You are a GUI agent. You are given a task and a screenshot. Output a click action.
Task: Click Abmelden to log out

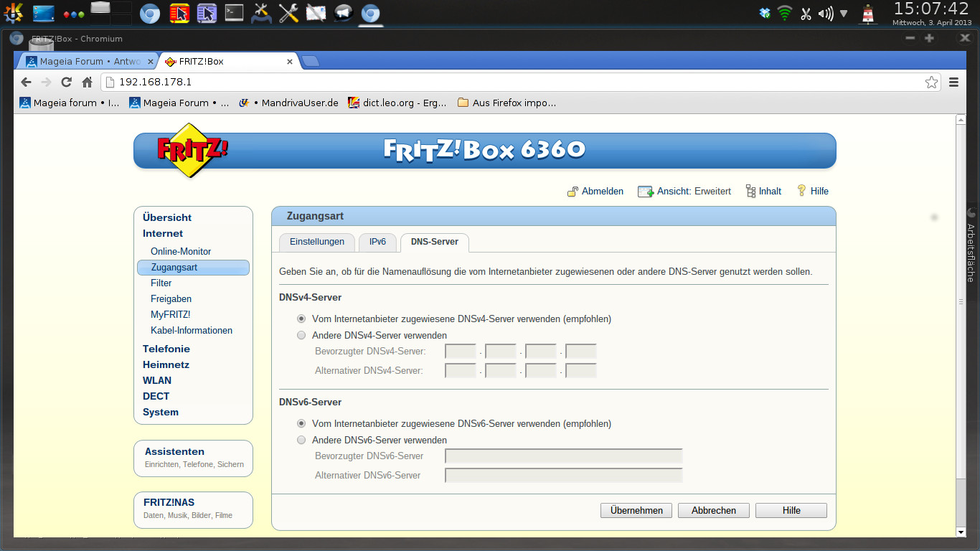tap(595, 192)
